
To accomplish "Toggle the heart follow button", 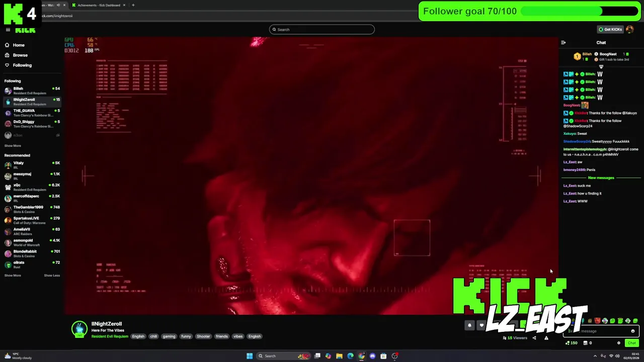I will tap(481, 325).
